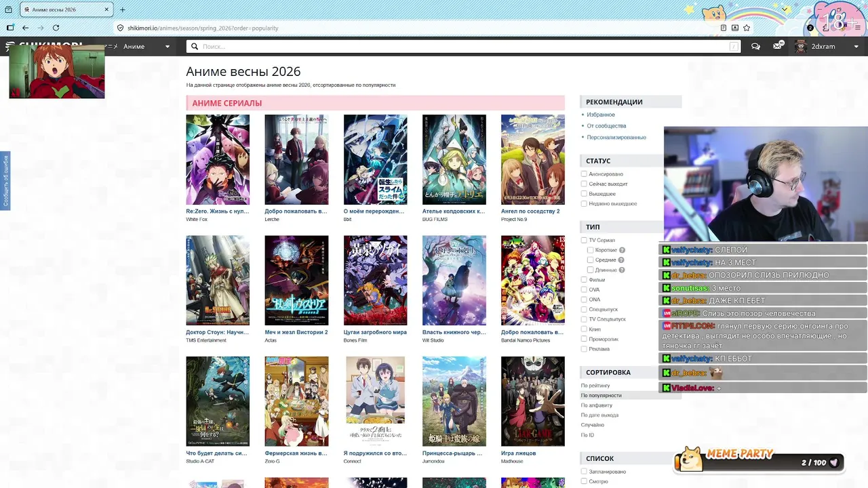868x488 pixels.
Task: Click the 'Сообщить об ошибке' side tab
Action: (x=5, y=181)
